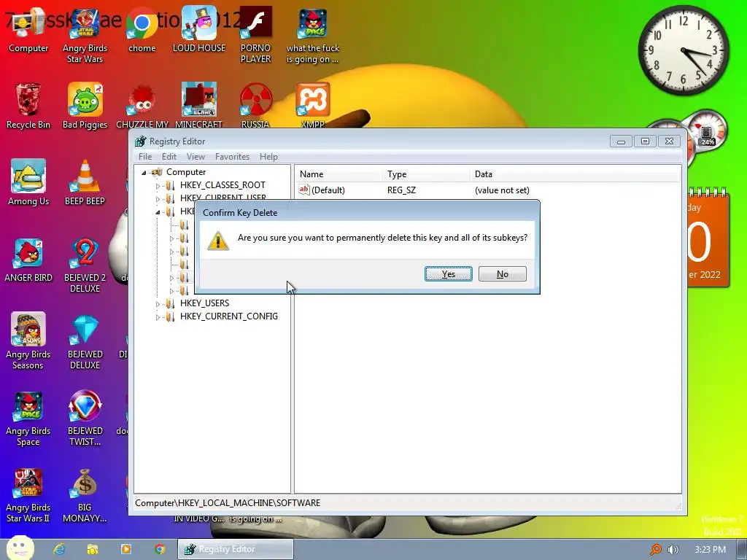This screenshot has height=560, width=747.
Task: Open Angry Birds Star Wars shortcut
Action: coord(85,35)
